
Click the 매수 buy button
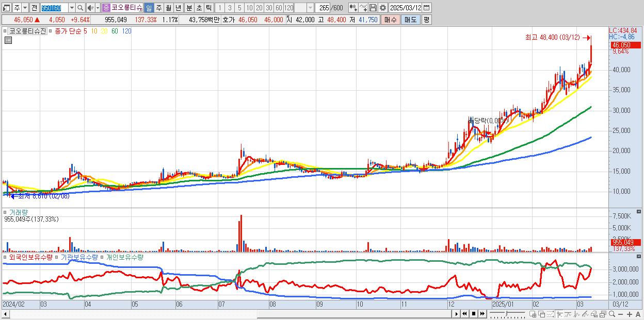click(x=391, y=20)
